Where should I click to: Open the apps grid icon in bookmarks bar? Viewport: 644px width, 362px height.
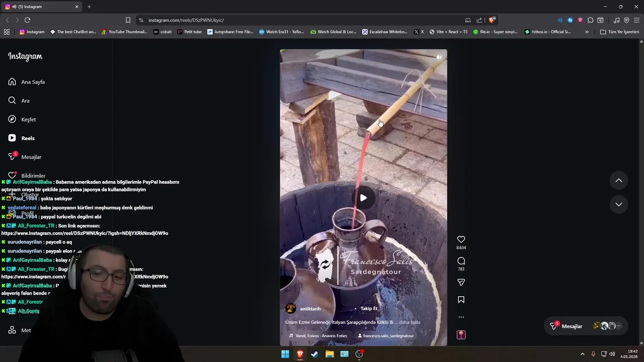coord(7,32)
